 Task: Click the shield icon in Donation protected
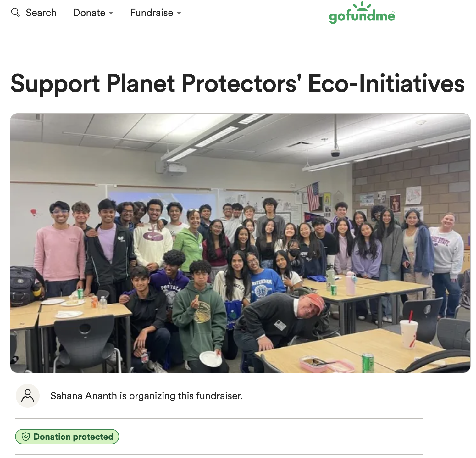[x=26, y=437]
